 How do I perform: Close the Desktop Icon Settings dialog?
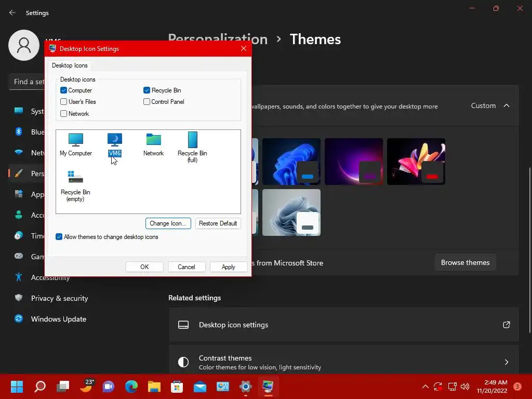tap(244, 48)
